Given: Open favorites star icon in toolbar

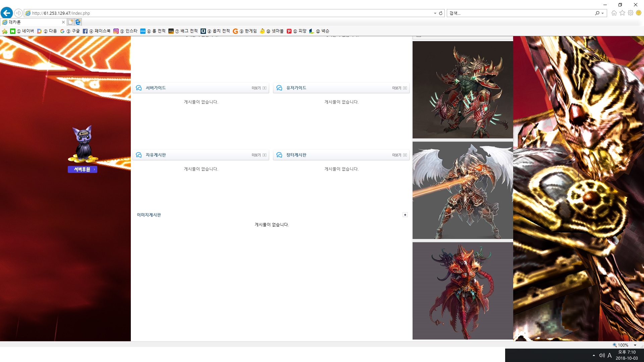Looking at the screenshot, I should (x=622, y=13).
